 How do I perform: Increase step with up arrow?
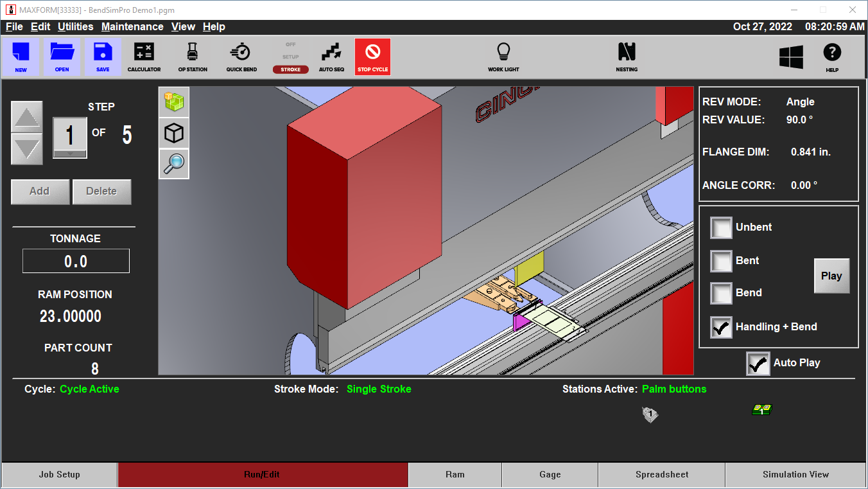[x=27, y=117]
